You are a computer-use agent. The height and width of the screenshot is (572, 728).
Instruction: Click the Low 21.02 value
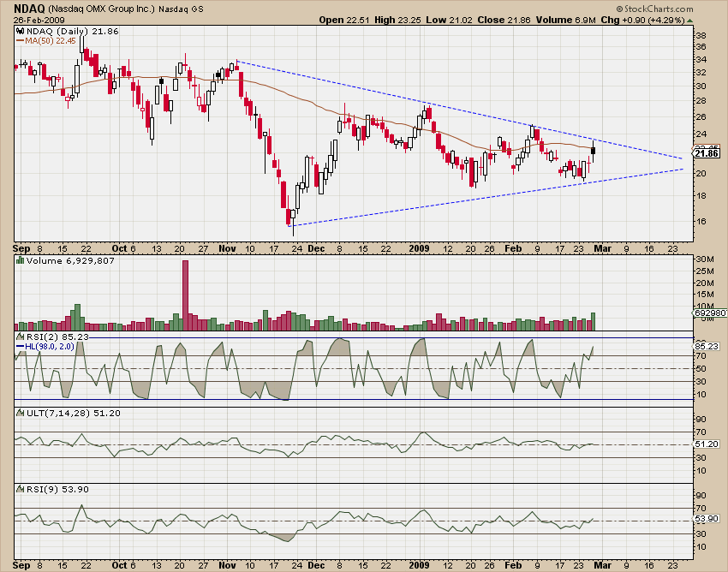(x=450, y=20)
